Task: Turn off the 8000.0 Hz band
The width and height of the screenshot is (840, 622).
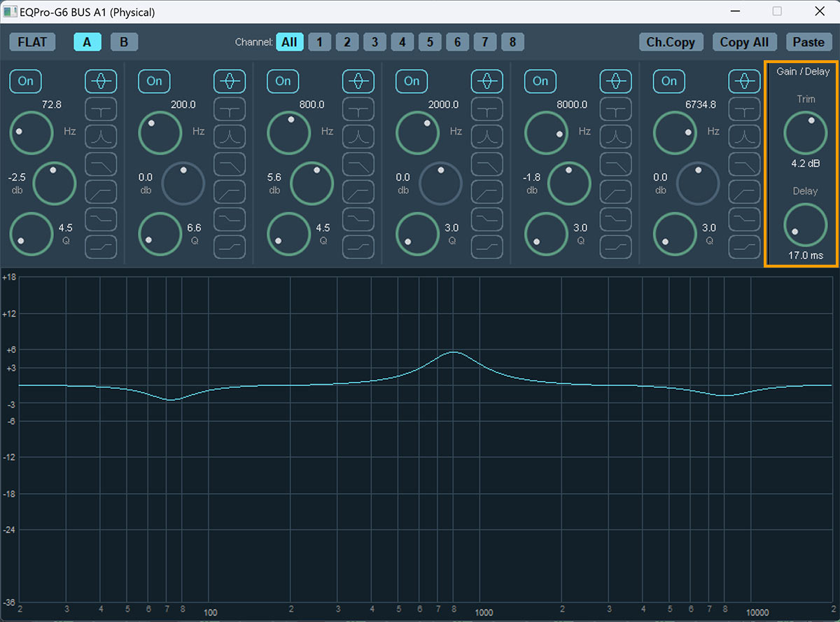Action: 540,81
